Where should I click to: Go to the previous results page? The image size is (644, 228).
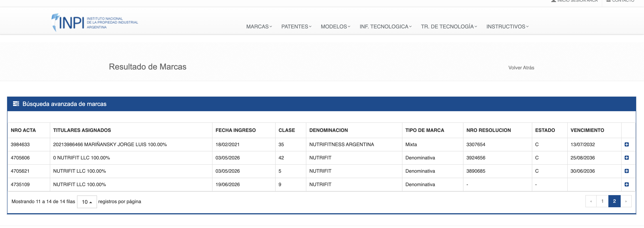coord(591,201)
